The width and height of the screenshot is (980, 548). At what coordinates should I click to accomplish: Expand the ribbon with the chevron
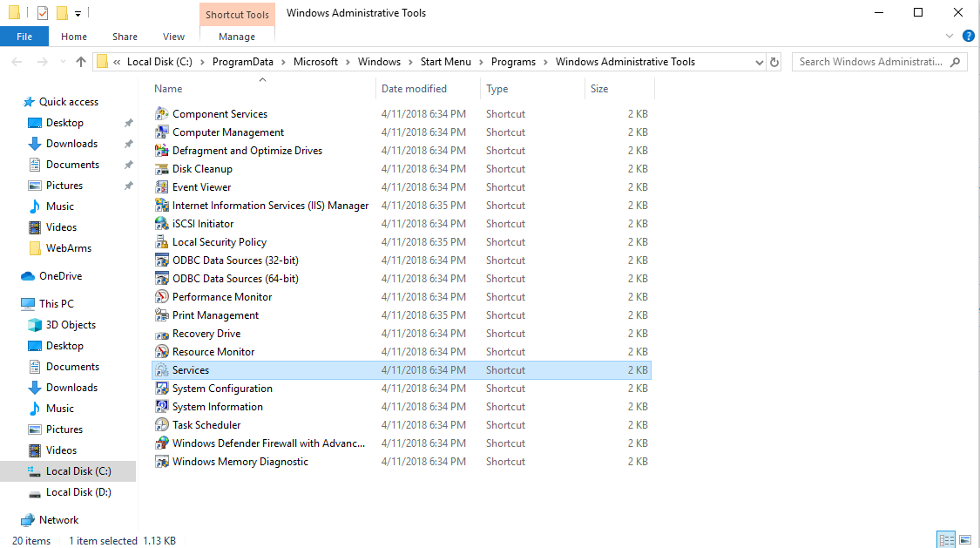click(x=950, y=37)
